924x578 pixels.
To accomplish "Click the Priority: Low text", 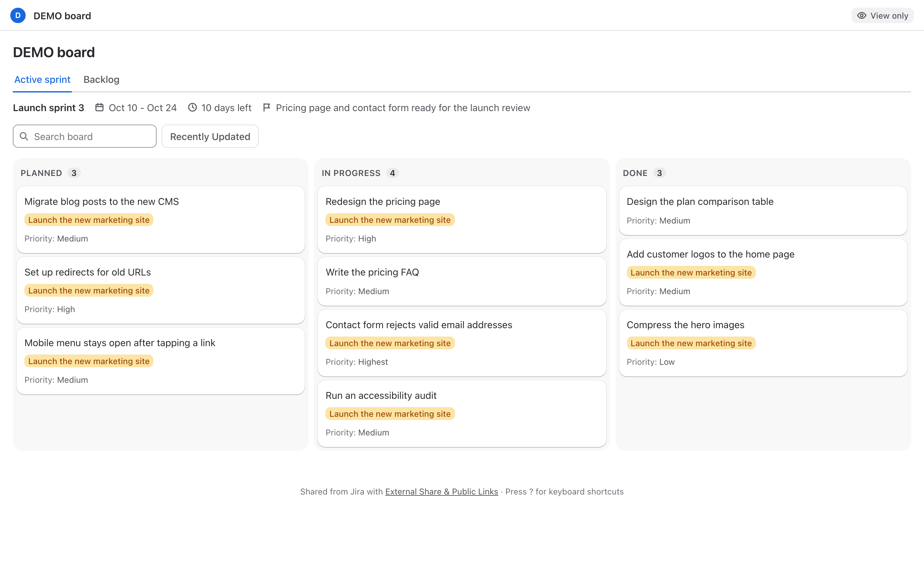I will point(651,362).
